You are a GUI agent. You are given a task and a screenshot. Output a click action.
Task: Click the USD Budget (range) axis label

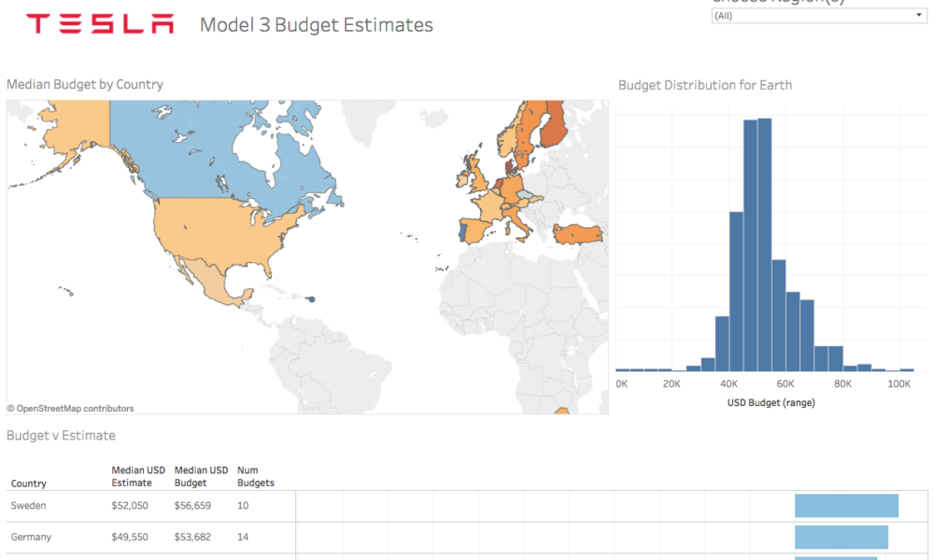(771, 403)
